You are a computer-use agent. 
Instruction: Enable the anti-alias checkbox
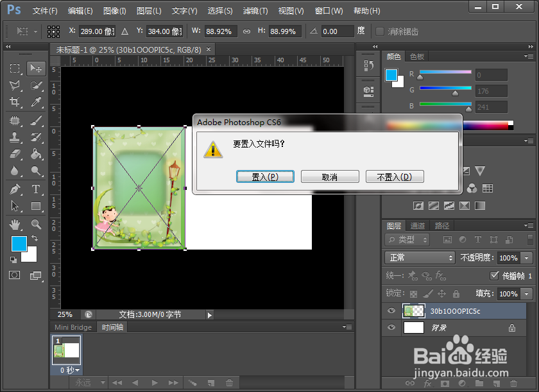pyautogui.click(x=379, y=31)
